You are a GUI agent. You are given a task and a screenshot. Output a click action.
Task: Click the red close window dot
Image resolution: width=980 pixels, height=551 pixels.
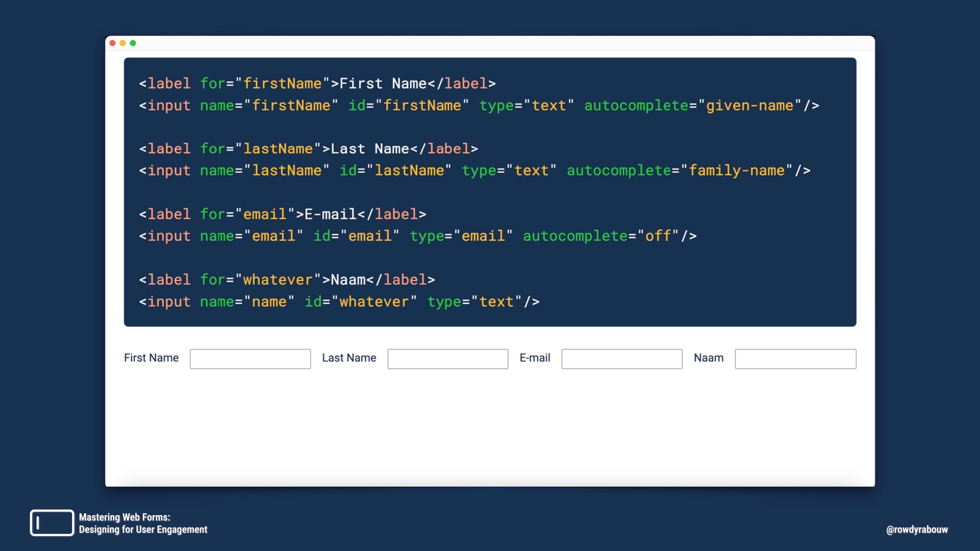112,43
